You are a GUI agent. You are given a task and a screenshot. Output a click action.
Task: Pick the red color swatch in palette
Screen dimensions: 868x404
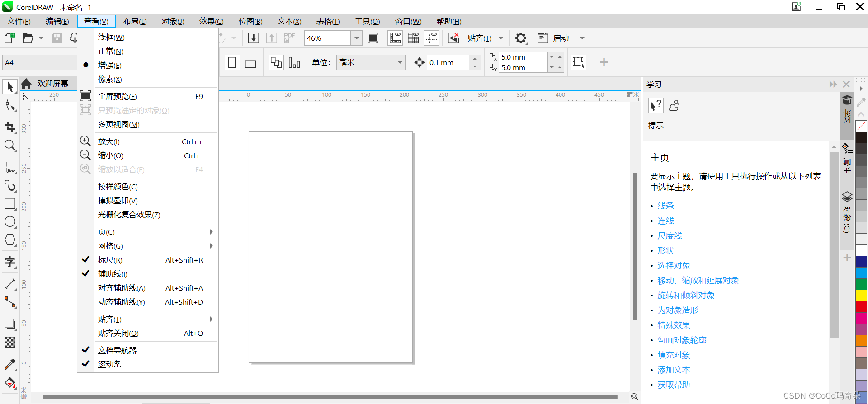[x=861, y=306]
